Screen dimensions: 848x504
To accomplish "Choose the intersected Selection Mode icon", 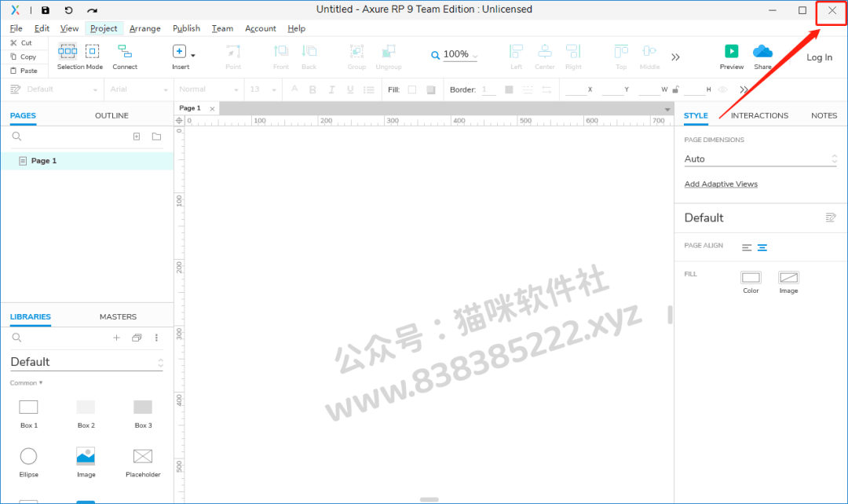I will 68,51.
